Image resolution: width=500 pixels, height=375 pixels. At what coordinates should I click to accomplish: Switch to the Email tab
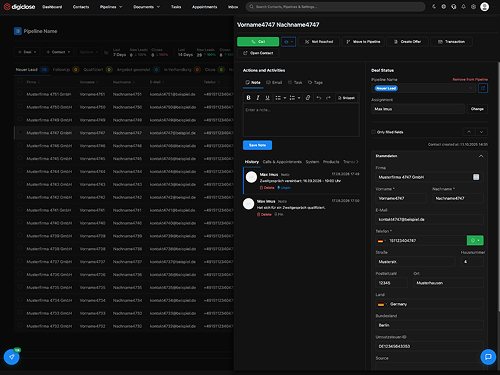[274, 82]
